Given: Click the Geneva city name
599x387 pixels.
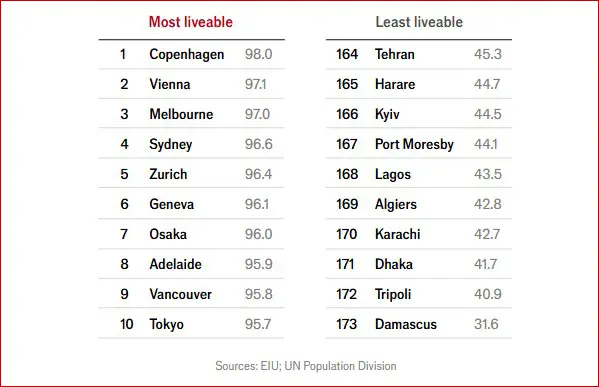Looking at the screenshot, I should tap(172, 204).
